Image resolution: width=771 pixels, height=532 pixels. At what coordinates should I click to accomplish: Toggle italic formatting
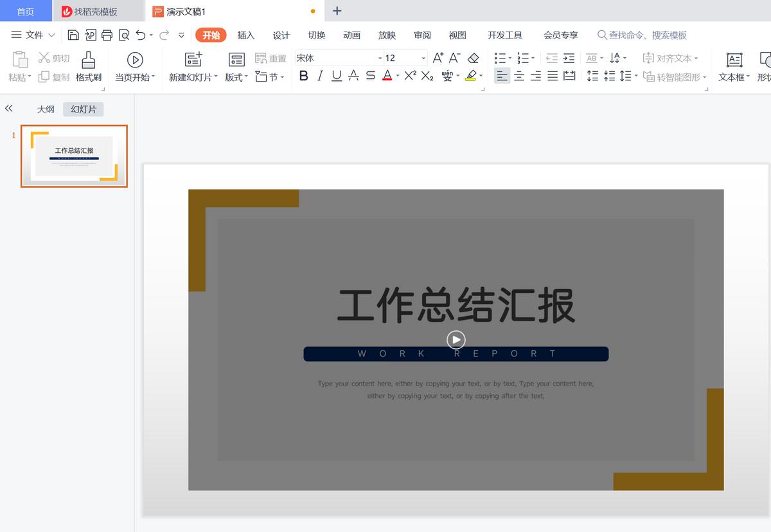319,76
